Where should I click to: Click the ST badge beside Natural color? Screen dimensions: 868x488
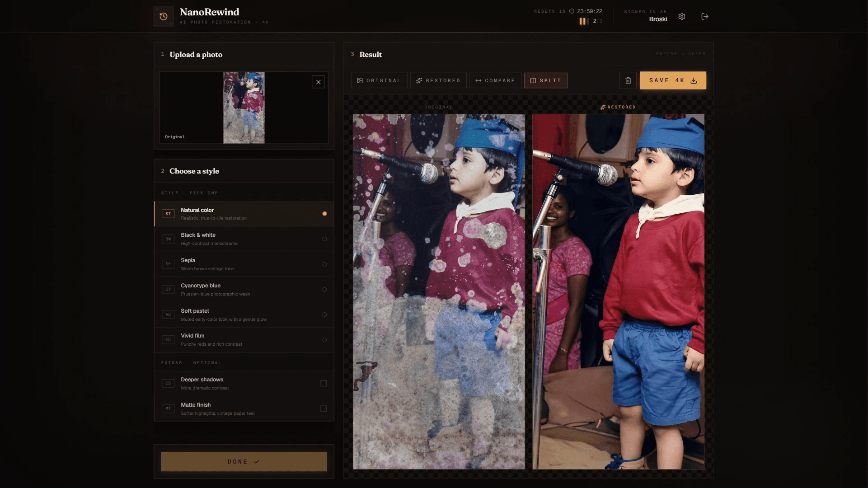[x=168, y=214]
